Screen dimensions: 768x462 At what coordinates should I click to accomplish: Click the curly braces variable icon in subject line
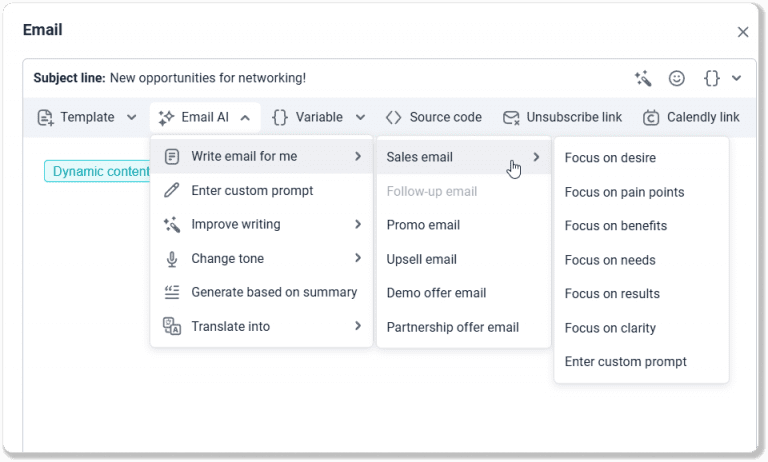point(712,78)
